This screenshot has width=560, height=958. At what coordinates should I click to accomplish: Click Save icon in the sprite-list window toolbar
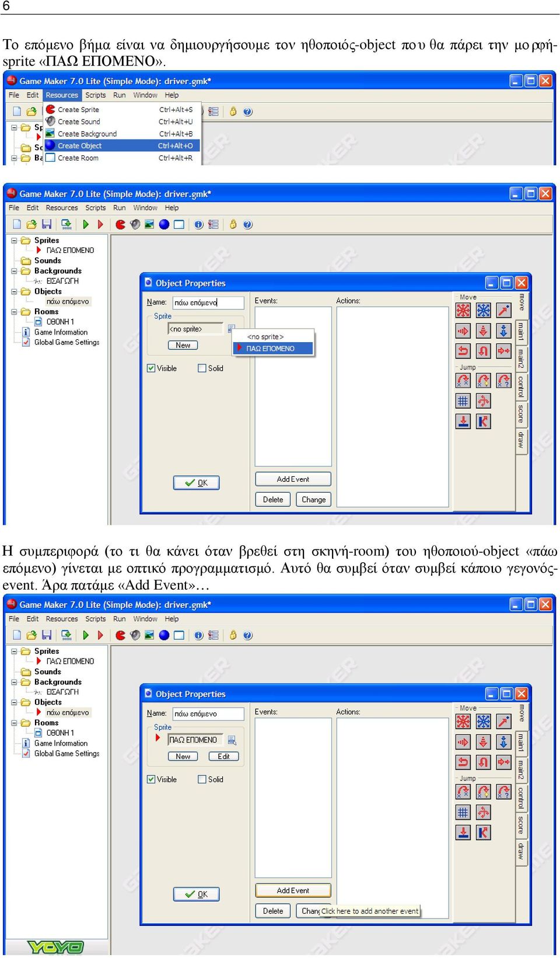coord(47,224)
